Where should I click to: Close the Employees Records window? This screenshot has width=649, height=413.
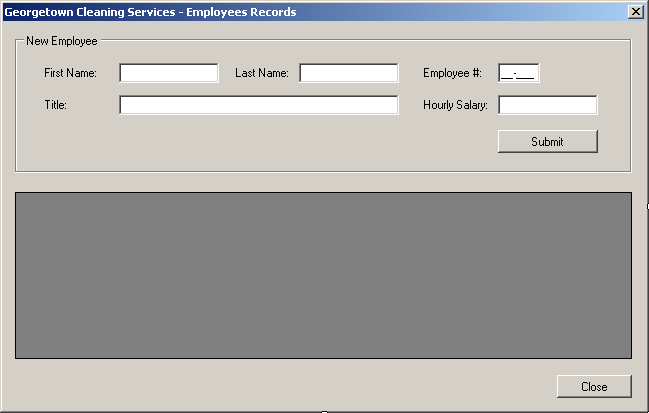pos(635,12)
